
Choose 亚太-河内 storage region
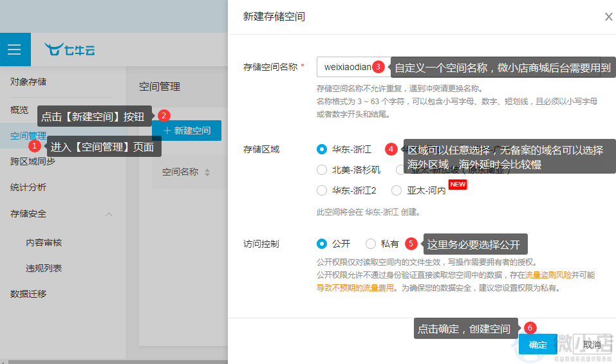(397, 190)
